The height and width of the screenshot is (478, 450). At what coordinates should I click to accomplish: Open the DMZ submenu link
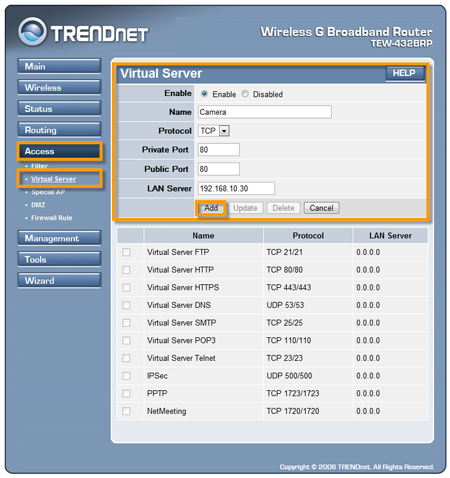point(38,205)
